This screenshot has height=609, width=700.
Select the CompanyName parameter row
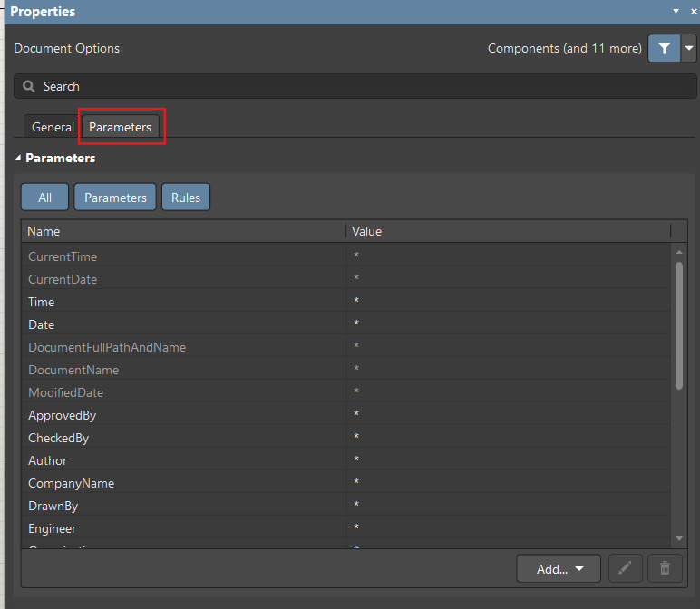click(346, 483)
